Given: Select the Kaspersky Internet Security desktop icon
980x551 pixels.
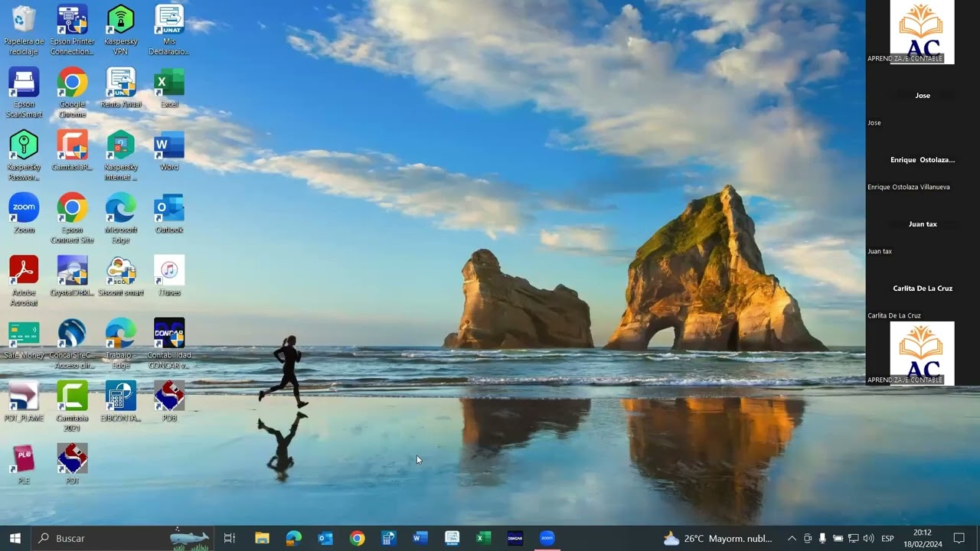Looking at the screenshot, I should 120,155.
